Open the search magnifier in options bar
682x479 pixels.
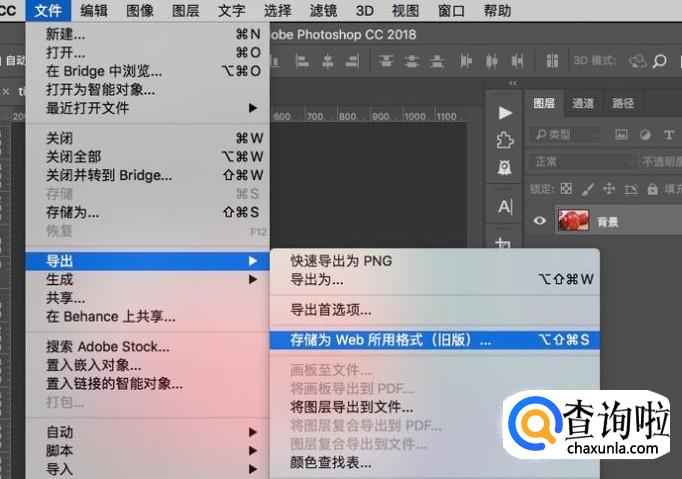(x=659, y=61)
